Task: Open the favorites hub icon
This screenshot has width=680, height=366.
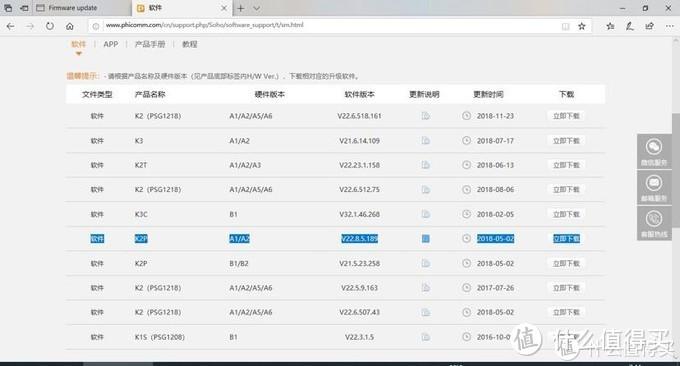Action: tap(610, 26)
